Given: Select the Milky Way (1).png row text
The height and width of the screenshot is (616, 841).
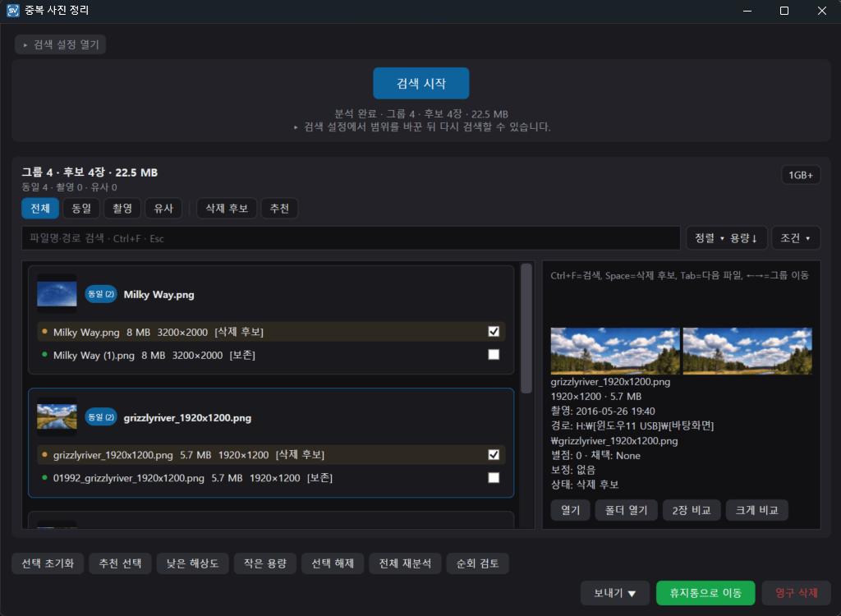Looking at the screenshot, I should click(x=154, y=355).
